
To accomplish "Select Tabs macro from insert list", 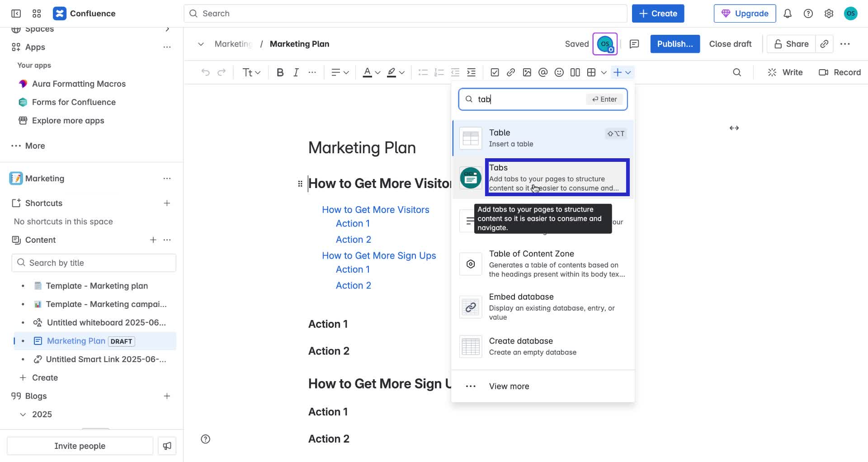I will (557, 177).
